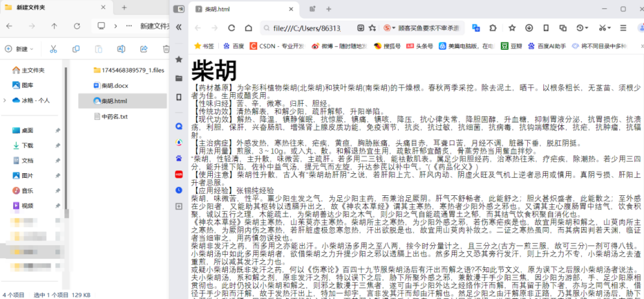Open blue clock icon in sidebar
This screenshot has width=644, height=299.
pos(179,190)
